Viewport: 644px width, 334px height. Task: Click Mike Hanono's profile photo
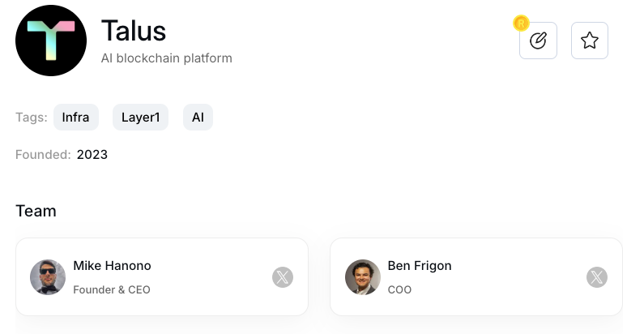point(48,277)
